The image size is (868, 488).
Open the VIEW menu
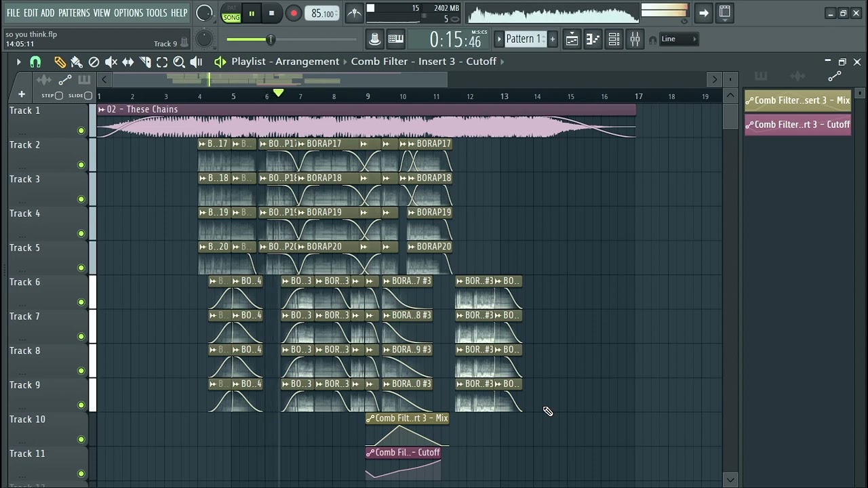[102, 13]
